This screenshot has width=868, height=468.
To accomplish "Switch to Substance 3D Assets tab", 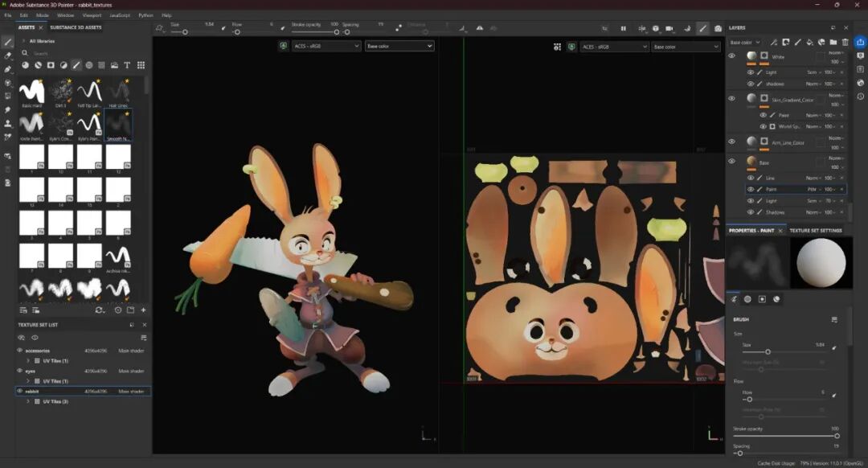I will point(76,27).
